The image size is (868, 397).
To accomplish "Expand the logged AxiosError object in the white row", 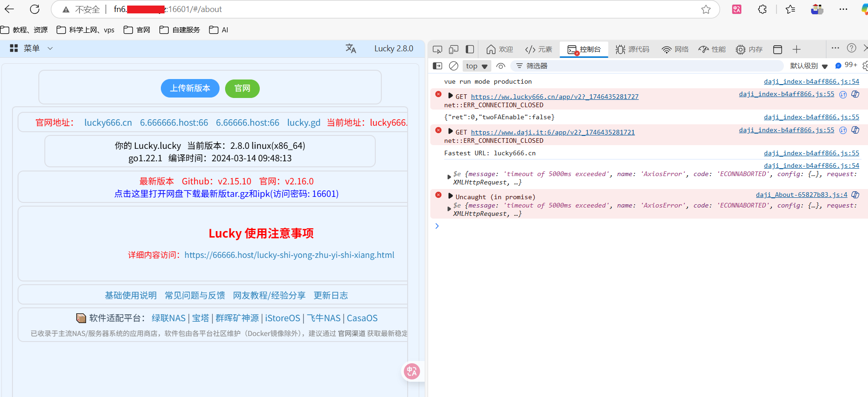I will pos(449,177).
